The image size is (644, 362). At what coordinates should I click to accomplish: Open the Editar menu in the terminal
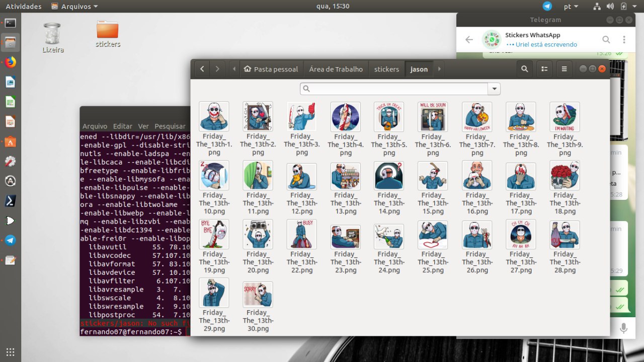(123, 126)
